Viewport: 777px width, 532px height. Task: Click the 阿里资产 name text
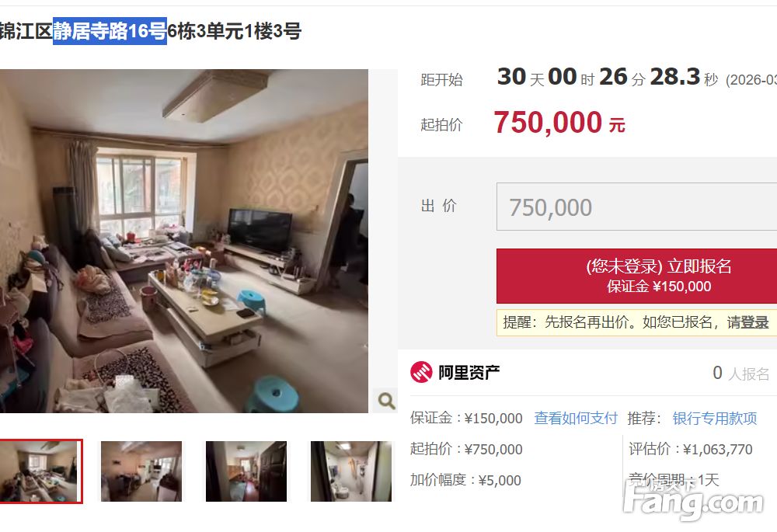[x=469, y=372]
